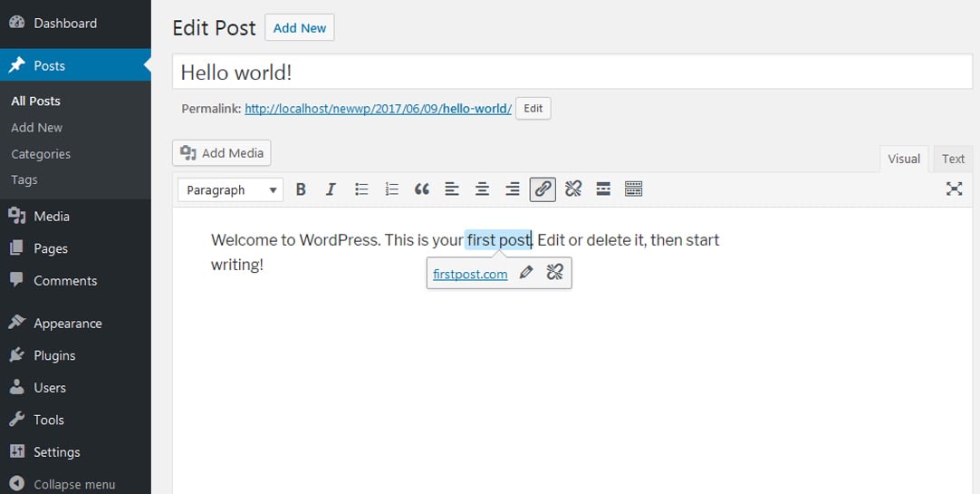Open Posts menu in sidebar
This screenshot has height=494, width=980.
[x=75, y=65]
